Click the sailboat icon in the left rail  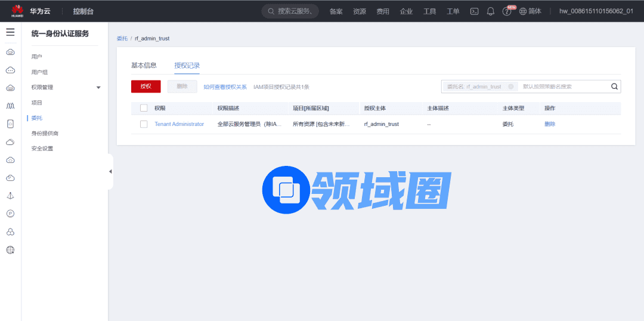pyautogui.click(x=10, y=196)
